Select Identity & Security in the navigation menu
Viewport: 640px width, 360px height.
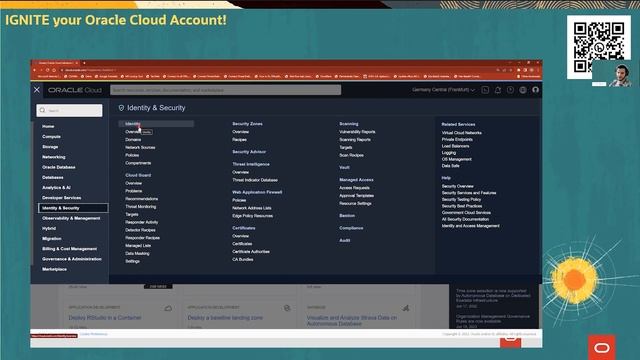pyautogui.click(x=73, y=208)
